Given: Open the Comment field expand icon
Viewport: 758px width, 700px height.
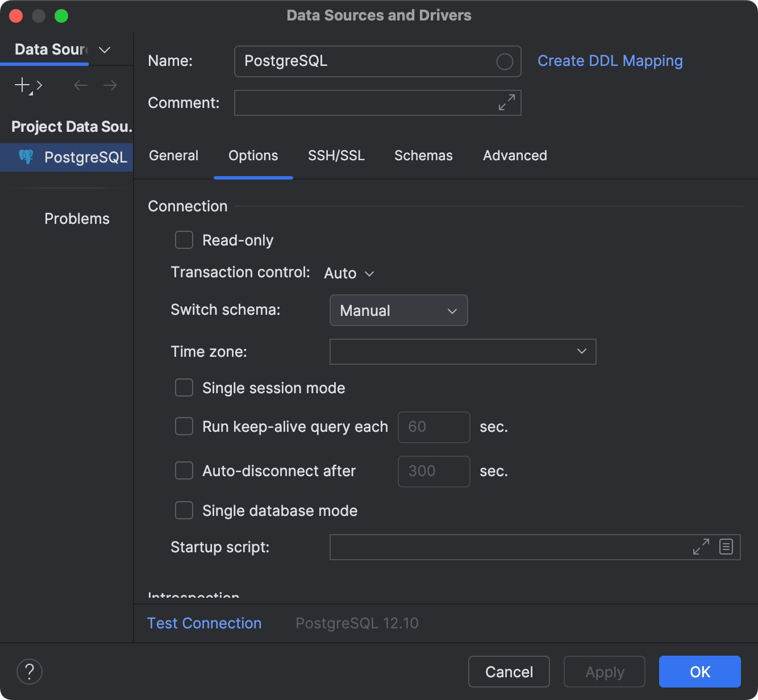Looking at the screenshot, I should pos(506,103).
